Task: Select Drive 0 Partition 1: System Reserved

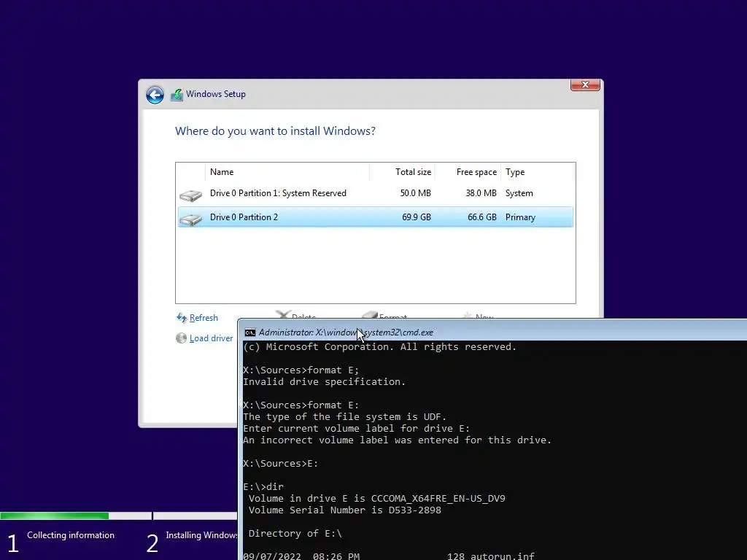Action: coord(376,193)
